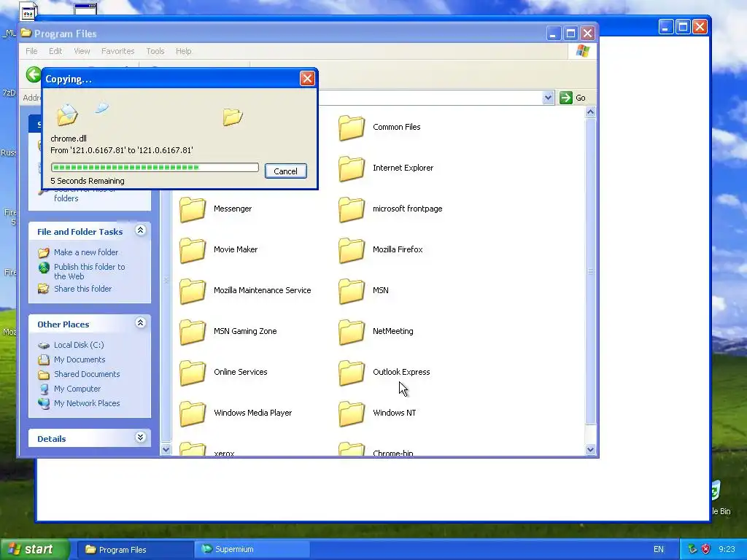Click the file list scroll up arrow
Viewport: 747px width, 560px height.
coord(590,112)
